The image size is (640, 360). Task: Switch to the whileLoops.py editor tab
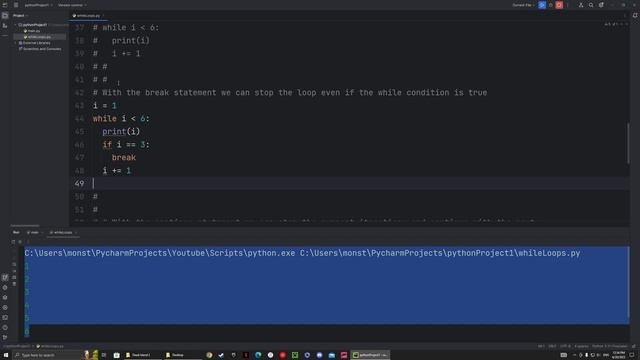point(87,16)
